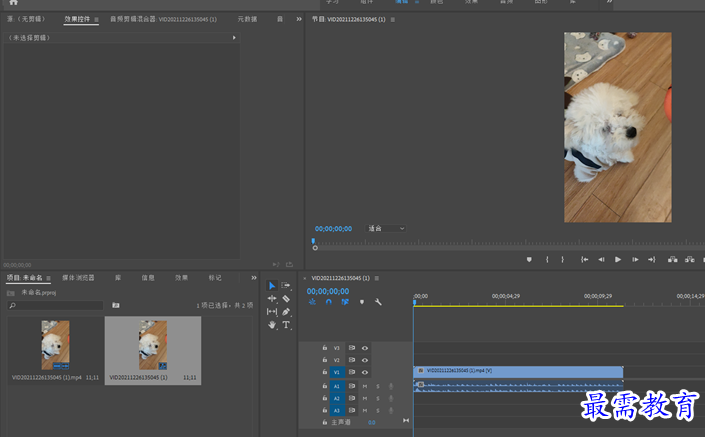Image resolution: width=705 pixels, height=437 pixels.
Task: Open timeline sequence panel menu
Action: 376,278
